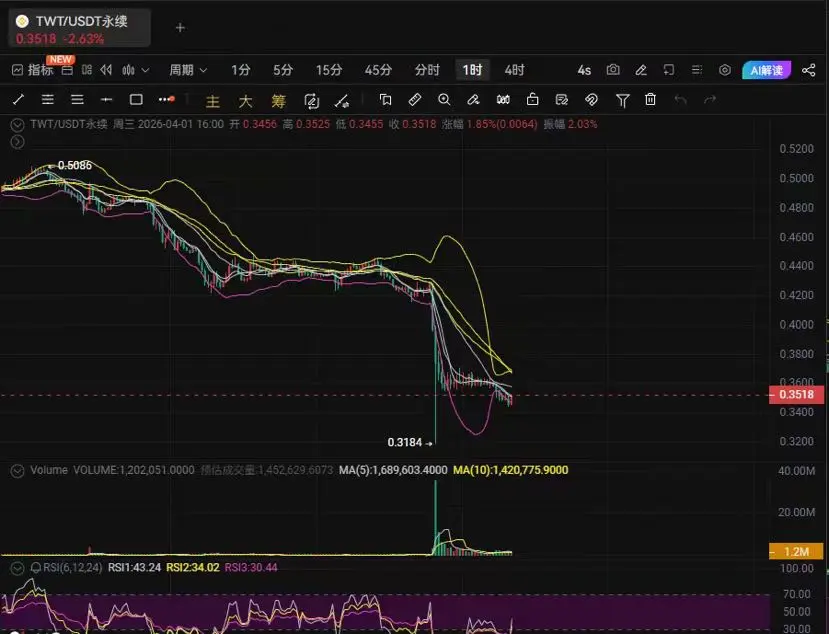Select the rectangle drawing tool

click(136, 99)
